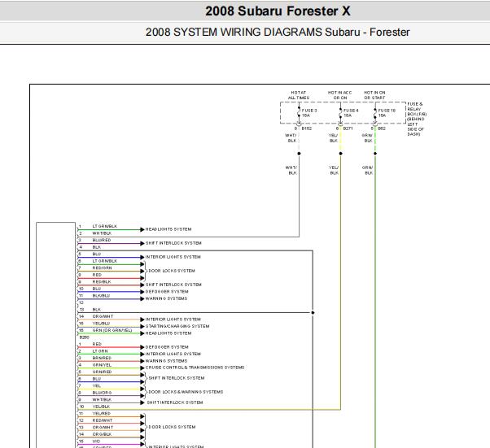Select the "BRN/RED" wire label

tap(102, 358)
